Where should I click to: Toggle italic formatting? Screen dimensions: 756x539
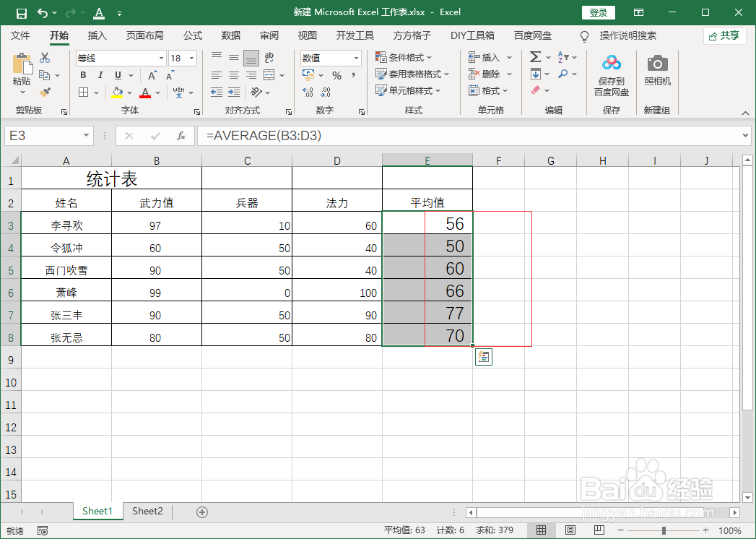coord(100,75)
